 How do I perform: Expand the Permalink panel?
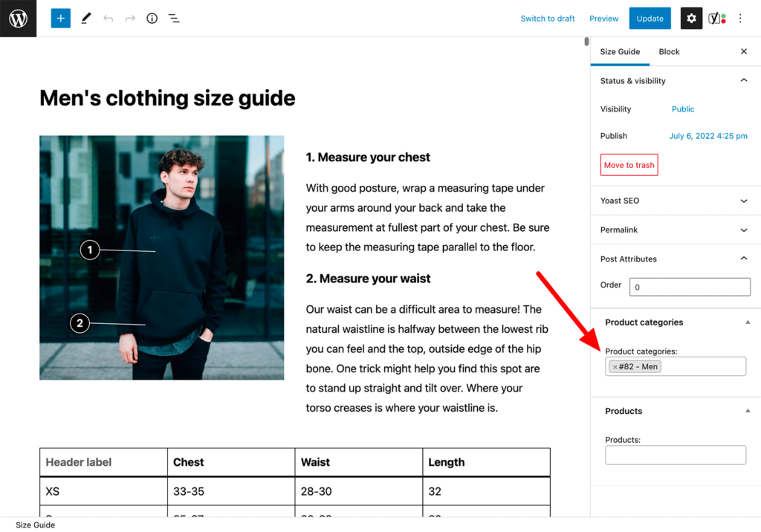(743, 230)
